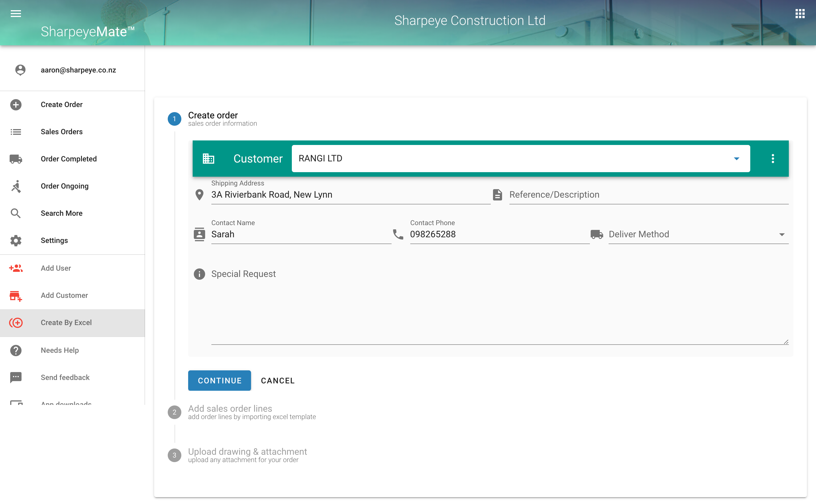Click the Add Customer store icon
Screen dimensions: 816x504
click(x=16, y=296)
